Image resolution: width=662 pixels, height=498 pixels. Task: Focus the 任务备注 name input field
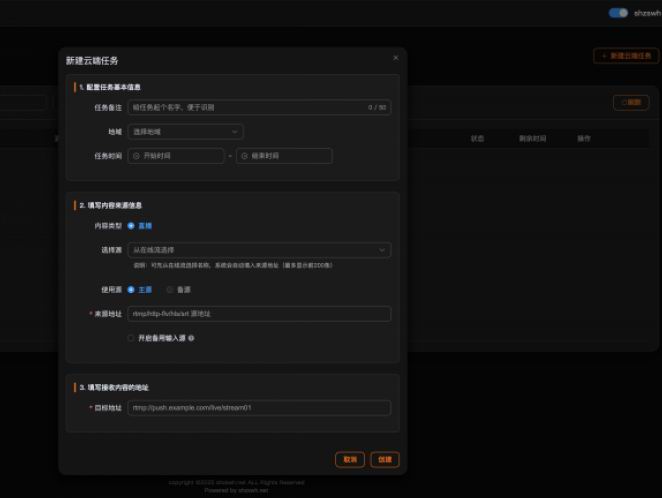coord(259,108)
